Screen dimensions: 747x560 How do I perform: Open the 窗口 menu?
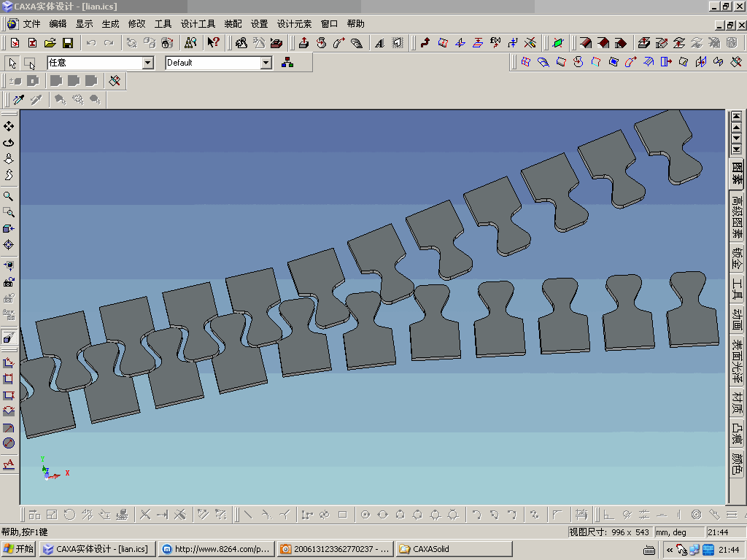[x=329, y=24]
